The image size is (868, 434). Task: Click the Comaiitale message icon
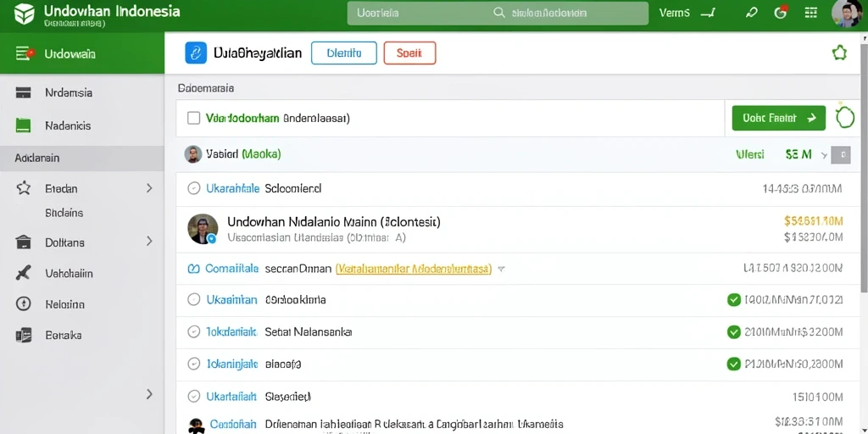coord(193,269)
